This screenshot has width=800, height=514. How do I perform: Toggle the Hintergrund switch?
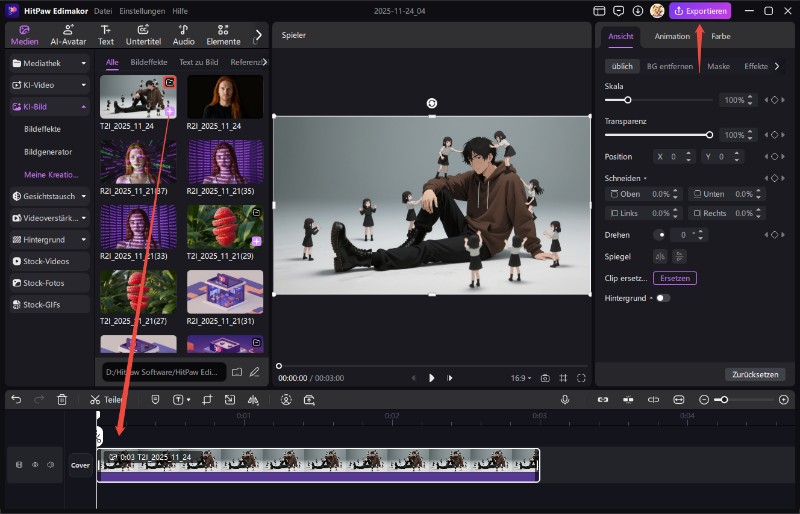click(662, 298)
